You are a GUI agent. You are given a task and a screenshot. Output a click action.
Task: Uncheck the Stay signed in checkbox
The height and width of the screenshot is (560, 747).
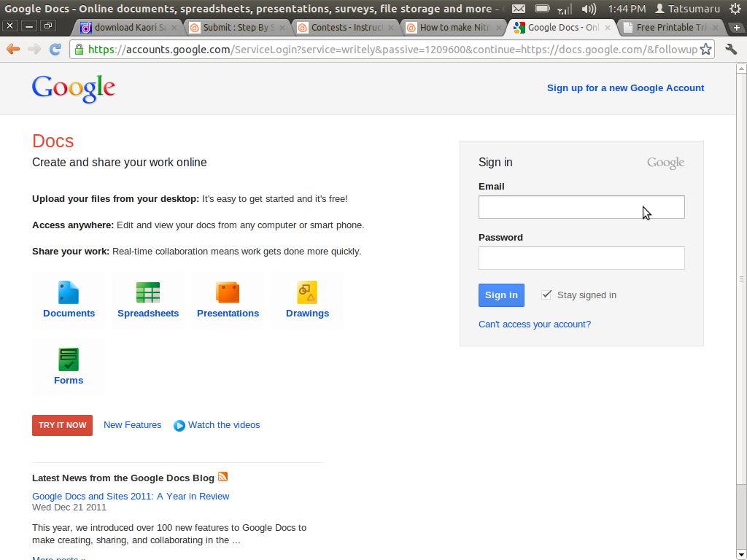pos(547,294)
